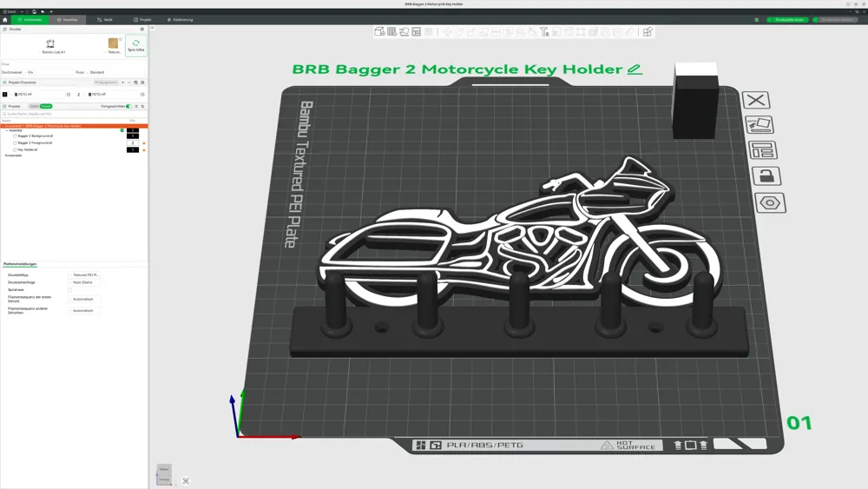Toggle the Fortgeschritten advanced mode switch
Screen dimensions: 868x489
(x=129, y=106)
